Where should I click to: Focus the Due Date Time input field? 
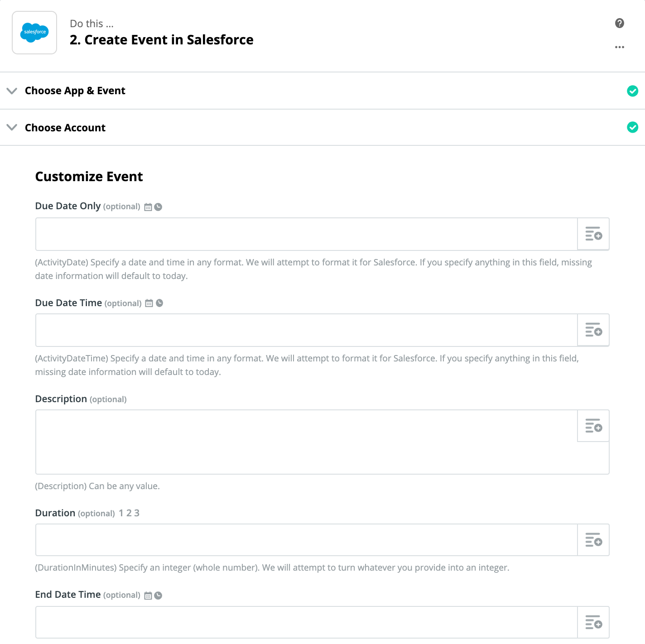click(306, 330)
